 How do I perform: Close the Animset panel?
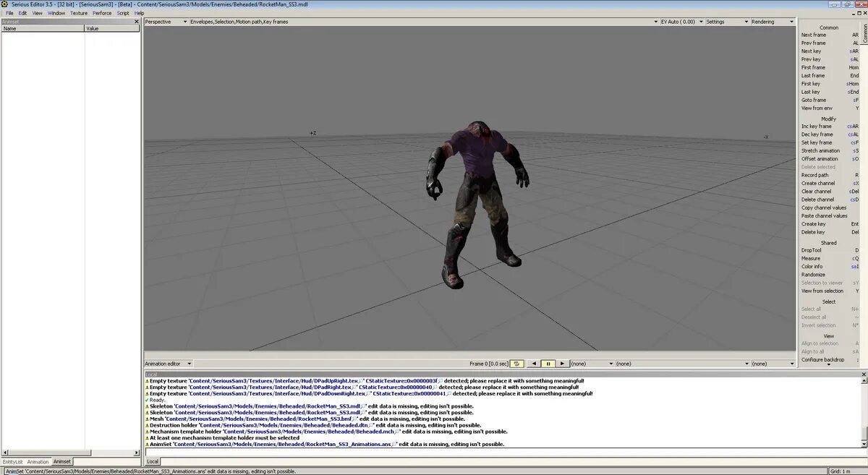pos(137,21)
